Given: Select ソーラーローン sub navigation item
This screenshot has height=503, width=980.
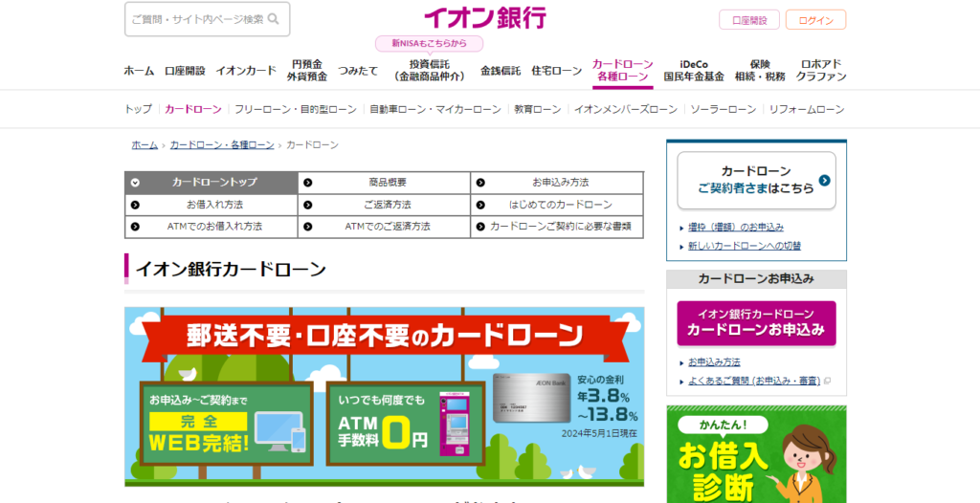Looking at the screenshot, I should click(x=724, y=109).
